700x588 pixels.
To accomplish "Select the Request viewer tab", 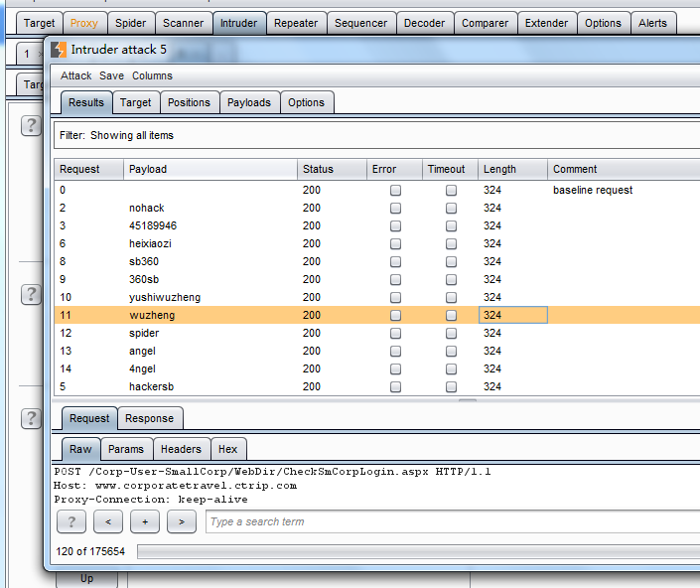I will coord(89,418).
